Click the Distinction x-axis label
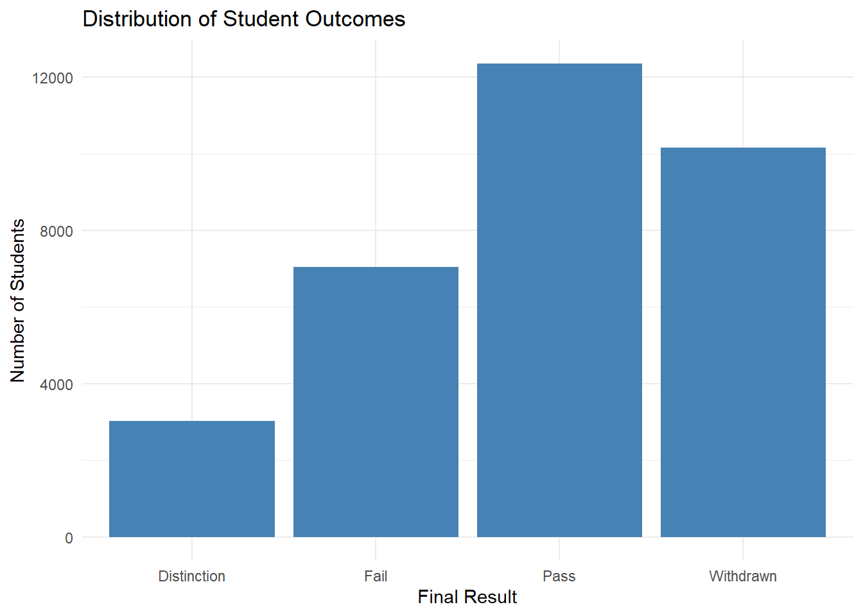The height and width of the screenshot is (616, 863). click(x=191, y=576)
